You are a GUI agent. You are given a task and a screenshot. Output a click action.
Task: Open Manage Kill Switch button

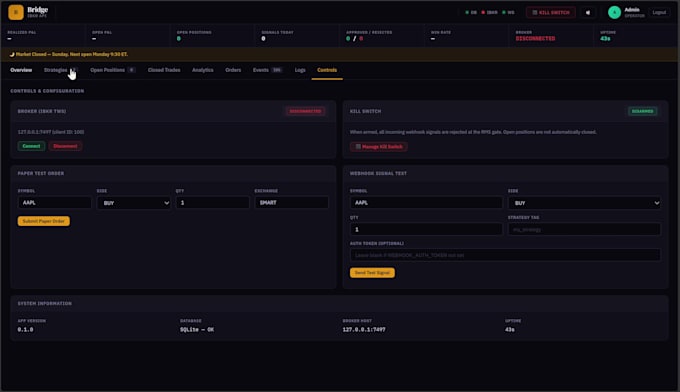pos(379,147)
